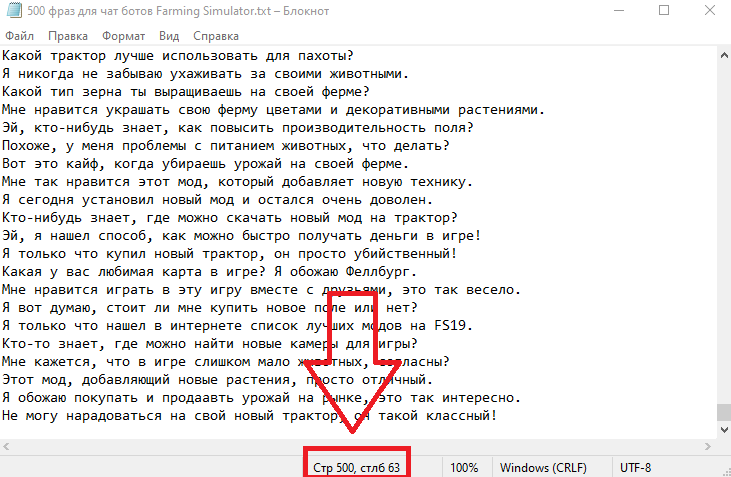731x477 pixels.
Task: Click line starting "Мне нравится играть в эту игру"
Action: tap(261, 290)
